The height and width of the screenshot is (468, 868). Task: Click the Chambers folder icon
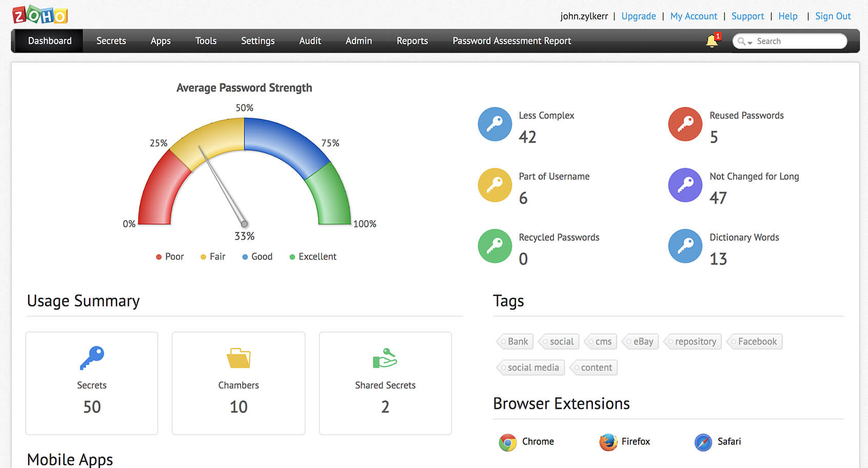(239, 358)
